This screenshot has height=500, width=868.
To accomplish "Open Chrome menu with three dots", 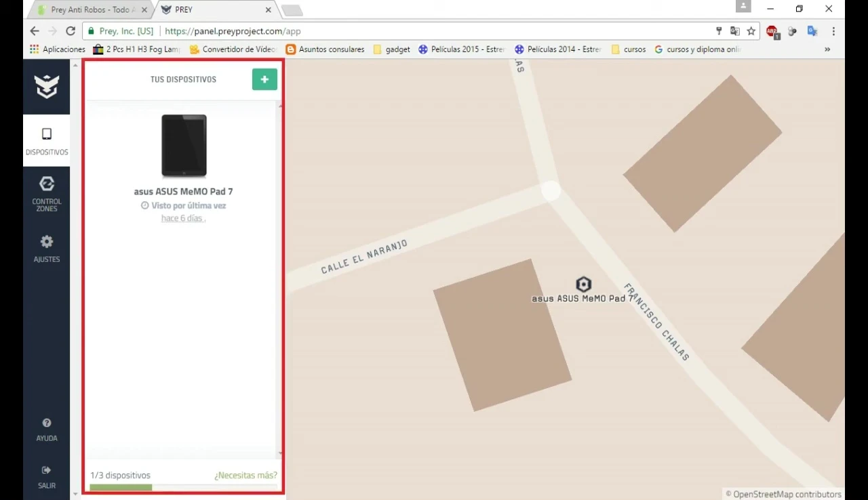I will click(x=833, y=31).
